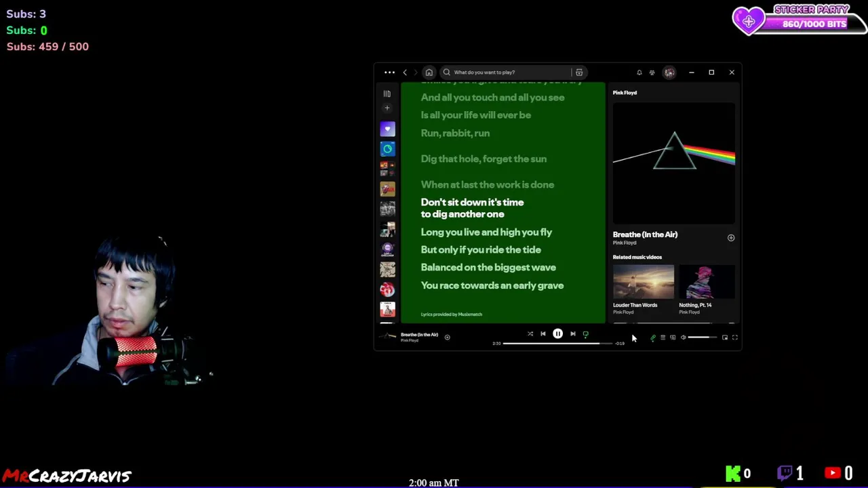The width and height of the screenshot is (868, 488).
Task: Mute the volume speaker icon
Action: 683,338
